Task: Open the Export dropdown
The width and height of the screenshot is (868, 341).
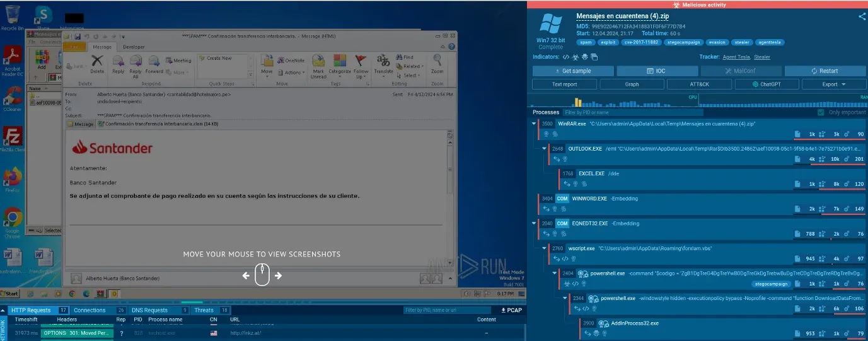Action: [x=834, y=84]
